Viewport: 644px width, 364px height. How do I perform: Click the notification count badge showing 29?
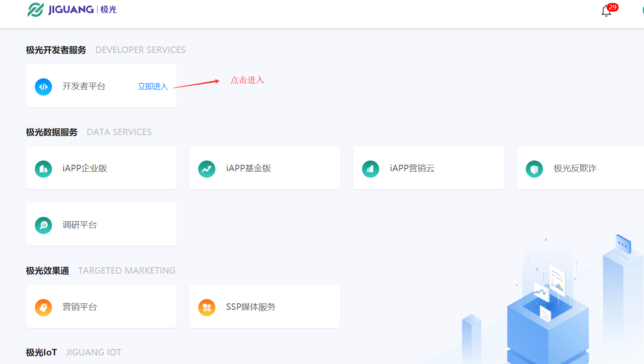click(613, 7)
